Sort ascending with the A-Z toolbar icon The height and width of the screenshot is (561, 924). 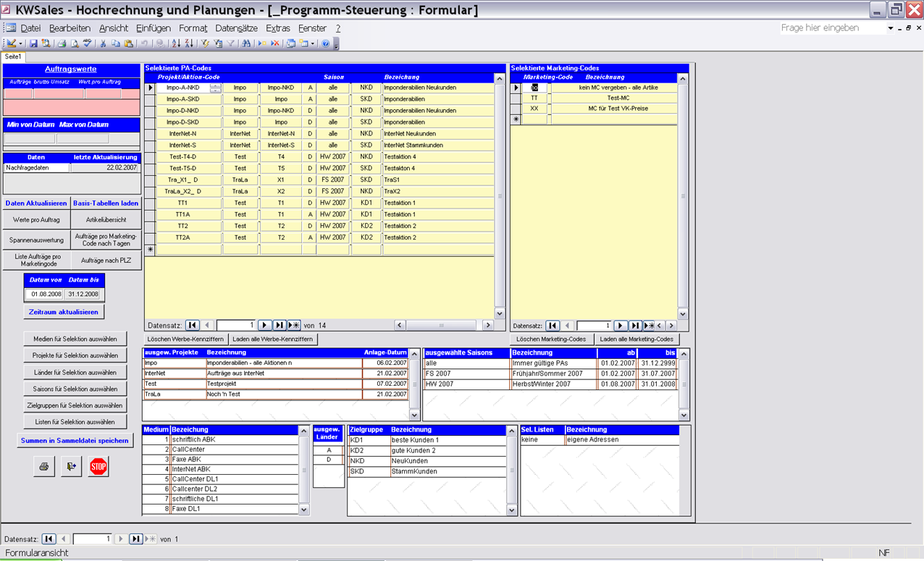point(175,43)
